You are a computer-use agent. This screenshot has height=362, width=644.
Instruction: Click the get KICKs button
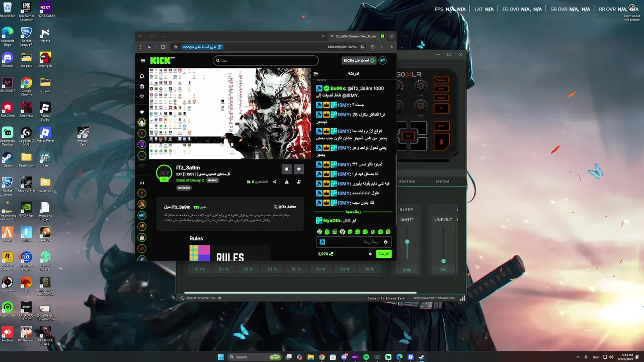[x=359, y=60]
